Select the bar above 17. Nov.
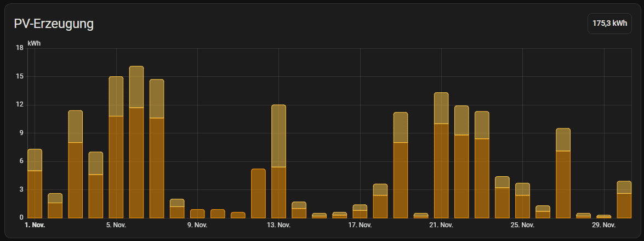This screenshot has width=644, height=241. [360, 211]
